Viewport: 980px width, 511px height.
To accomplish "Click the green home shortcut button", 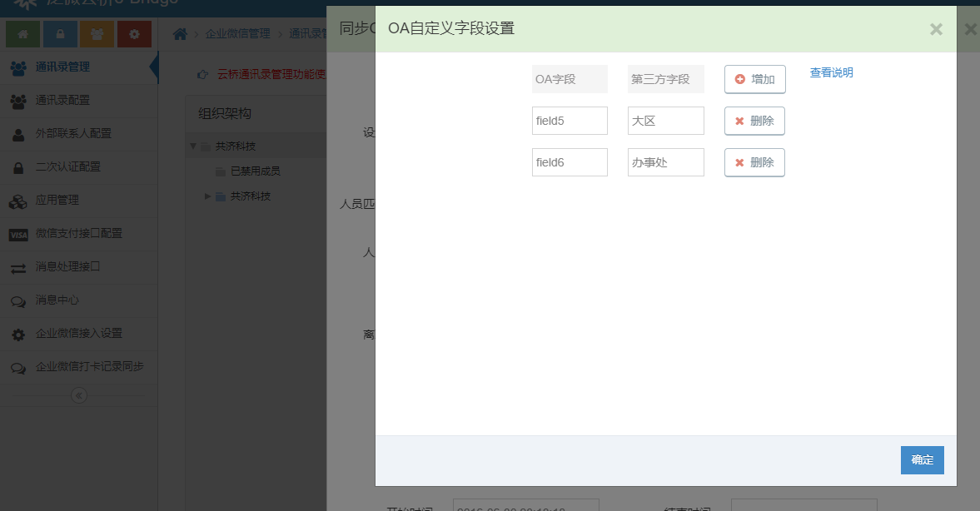I will coord(22,34).
